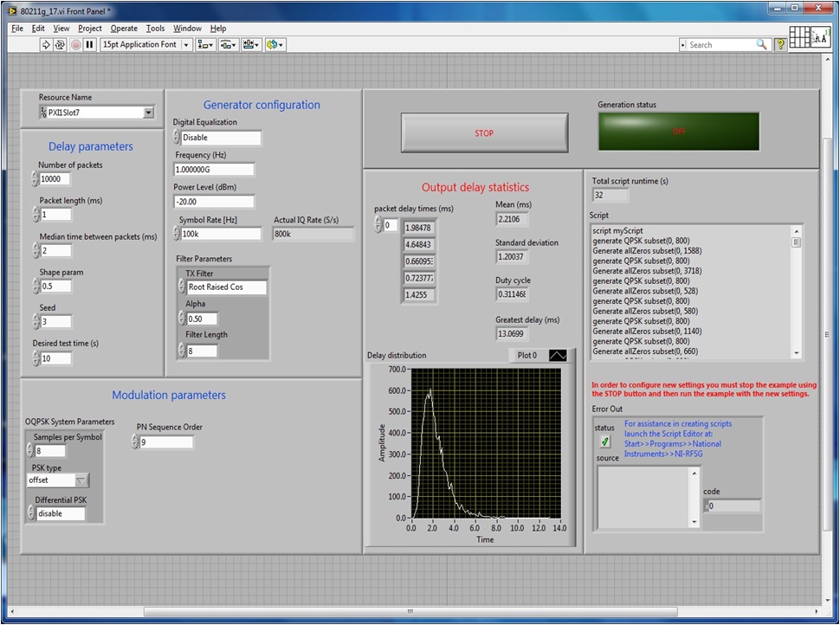Toggle the Differential PSK disable control
840x625 pixels.
click(x=59, y=513)
